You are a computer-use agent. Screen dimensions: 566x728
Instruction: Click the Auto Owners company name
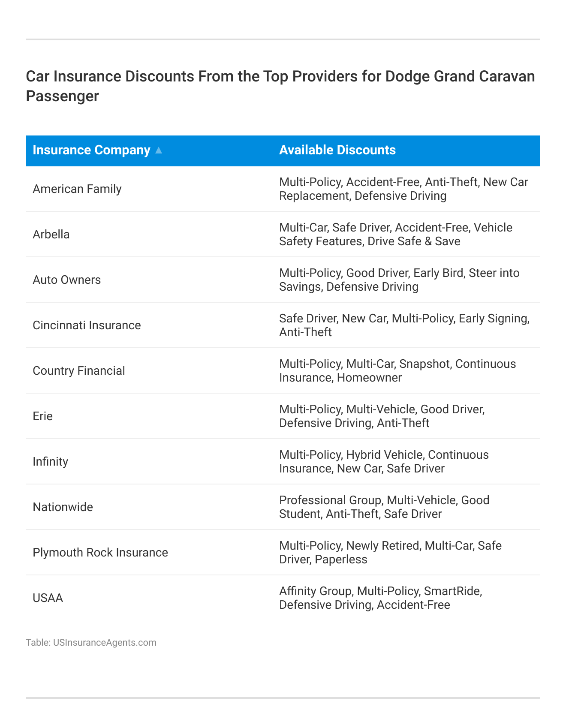[x=67, y=280]
